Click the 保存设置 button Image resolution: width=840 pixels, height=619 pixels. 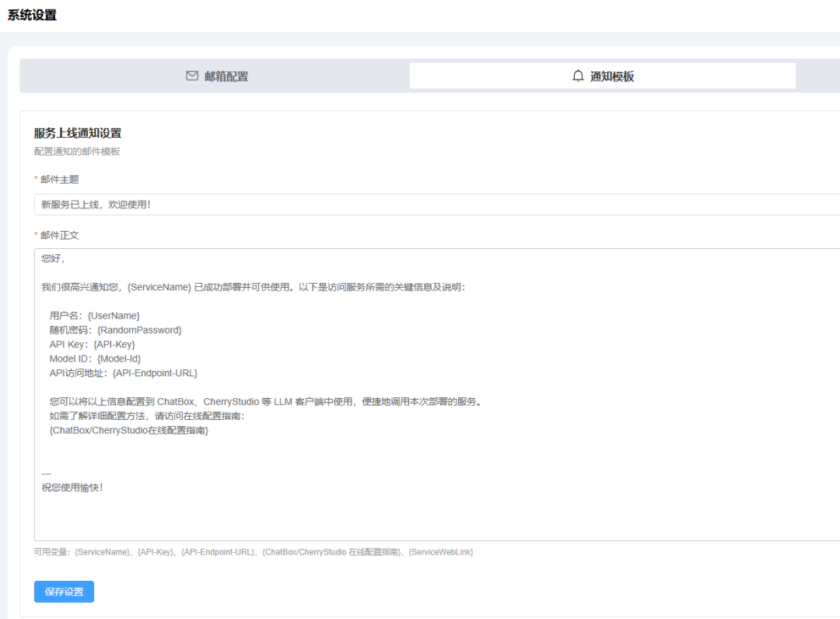(x=64, y=592)
